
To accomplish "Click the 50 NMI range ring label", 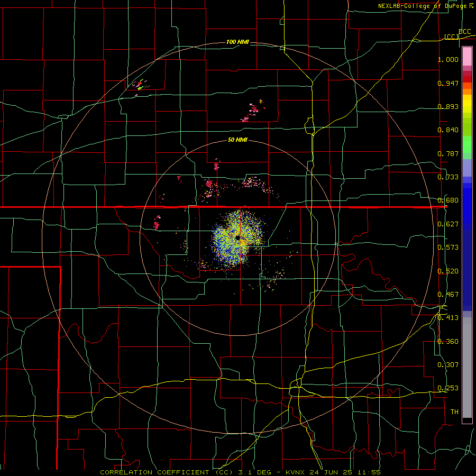I will pyautogui.click(x=237, y=140).
